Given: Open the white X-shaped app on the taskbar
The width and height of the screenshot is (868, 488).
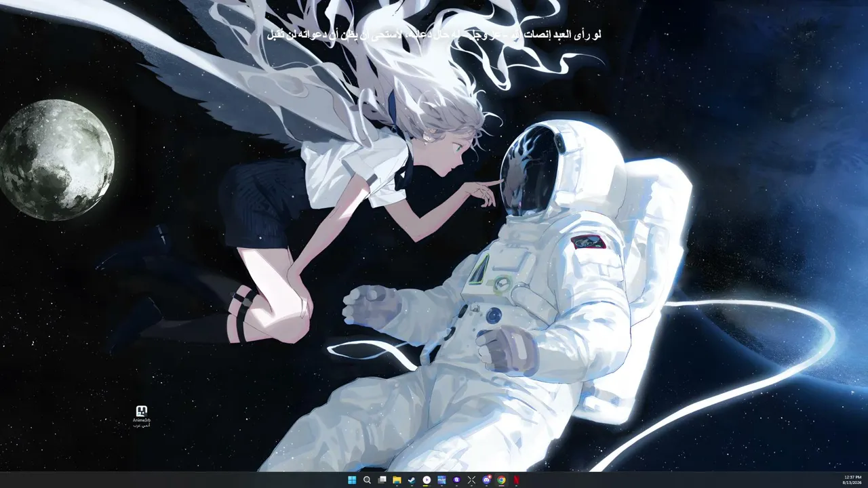Looking at the screenshot, I should [471, 480].
